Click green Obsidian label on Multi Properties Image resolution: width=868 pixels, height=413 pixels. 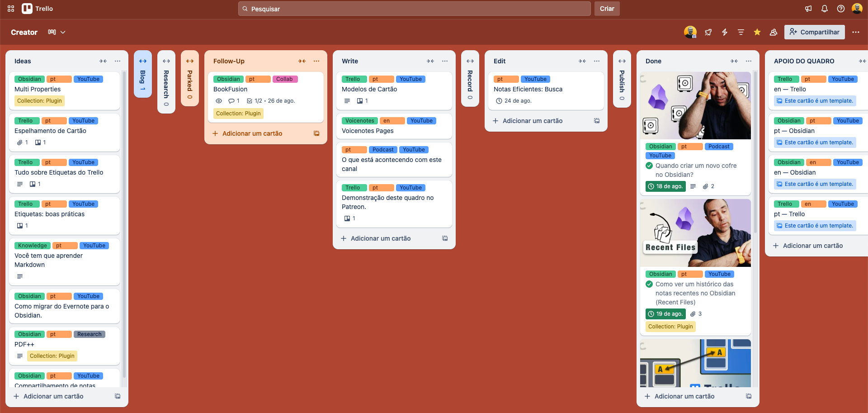click(x=29, y=79)
